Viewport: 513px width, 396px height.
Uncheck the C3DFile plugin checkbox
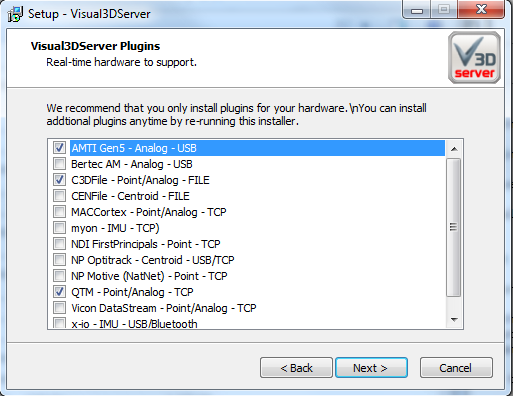59,179
